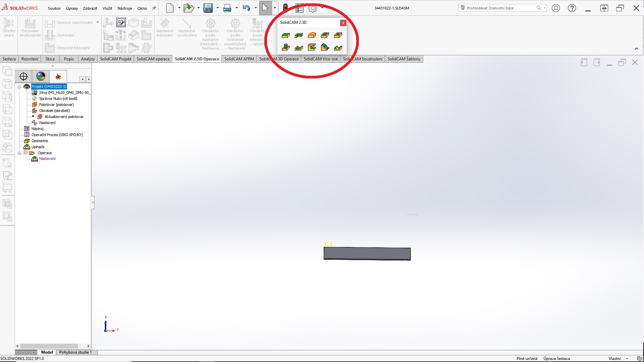Screen dimensions: 644x362
Task: Click the G1 G-code icon in the ribbon
Action: pyautogui.click(x=121, y=22)
